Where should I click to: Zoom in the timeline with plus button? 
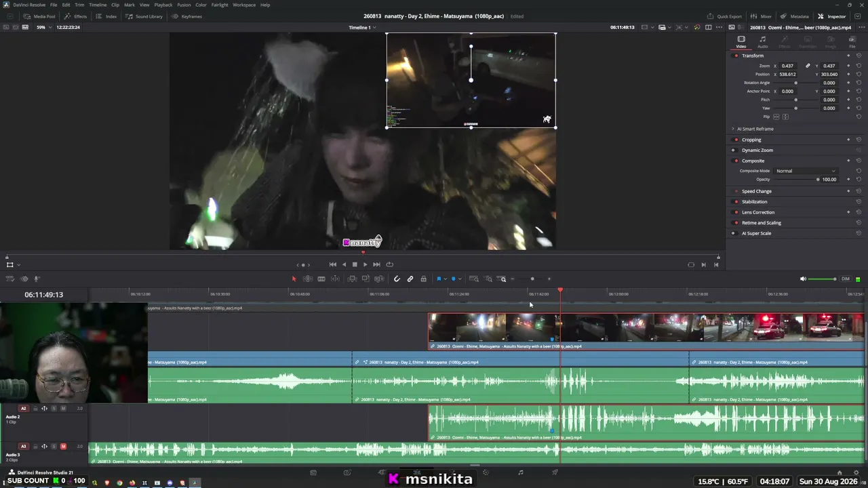[x=549, y=279]
